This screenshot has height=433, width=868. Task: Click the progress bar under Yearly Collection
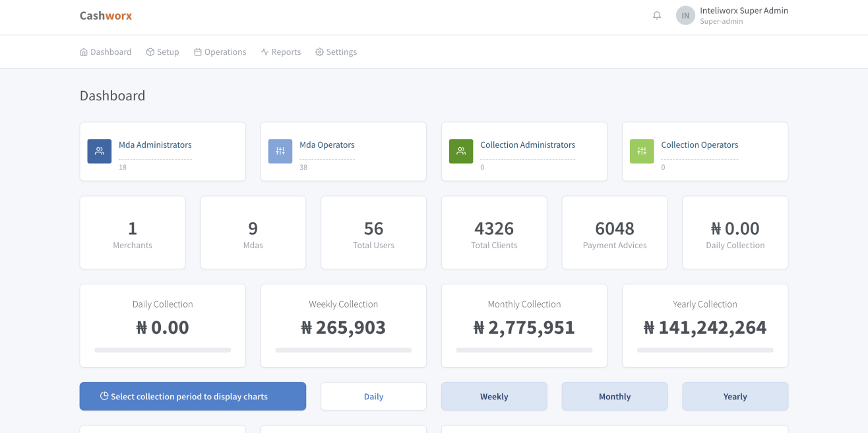[704, 350]
